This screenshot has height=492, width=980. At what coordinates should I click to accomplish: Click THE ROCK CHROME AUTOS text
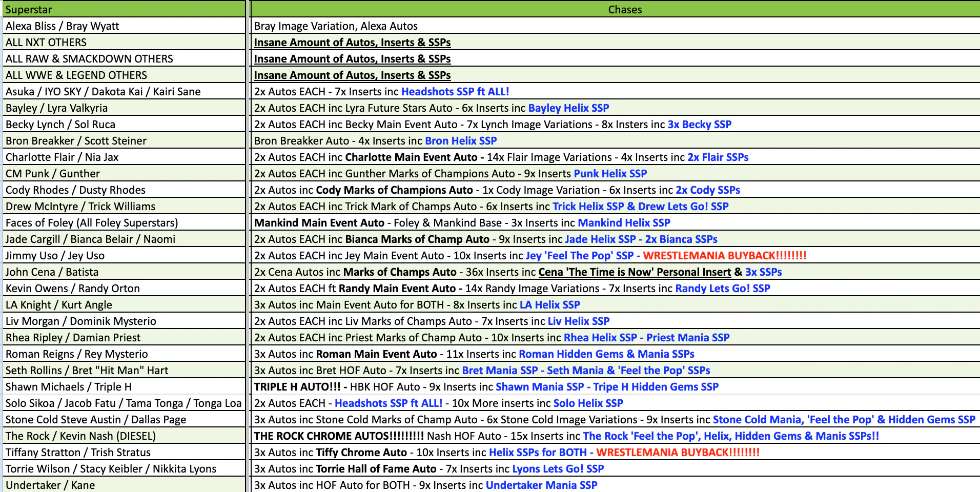click(339, 436)
